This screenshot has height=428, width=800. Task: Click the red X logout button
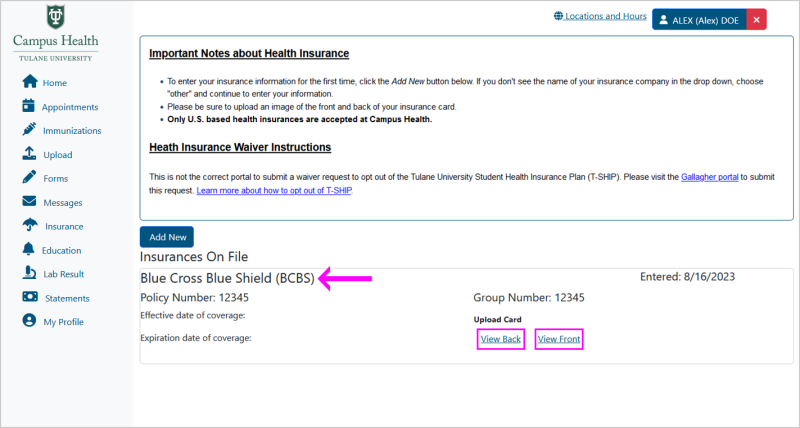[757, 20]
